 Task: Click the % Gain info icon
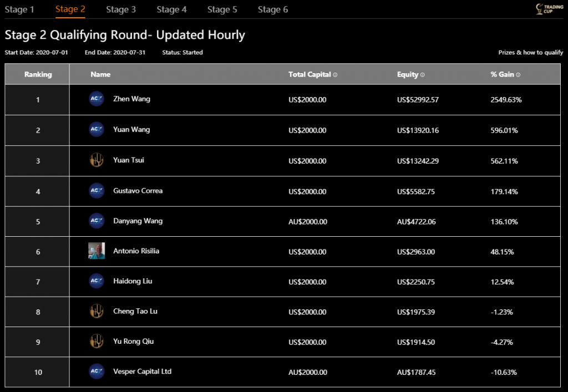(x=518, y=74)
